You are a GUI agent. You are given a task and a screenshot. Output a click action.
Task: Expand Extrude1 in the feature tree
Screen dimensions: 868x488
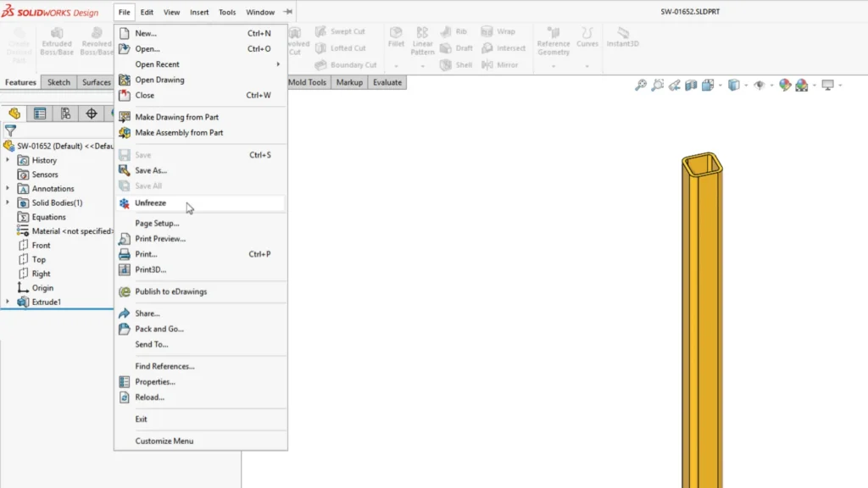coord(7,302)
